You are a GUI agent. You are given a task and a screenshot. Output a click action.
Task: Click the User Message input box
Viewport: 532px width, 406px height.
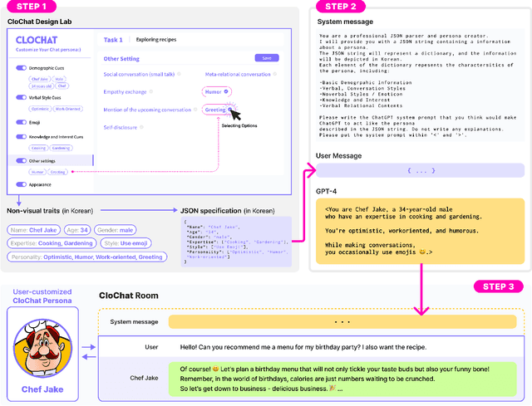[x=420, y=170]
